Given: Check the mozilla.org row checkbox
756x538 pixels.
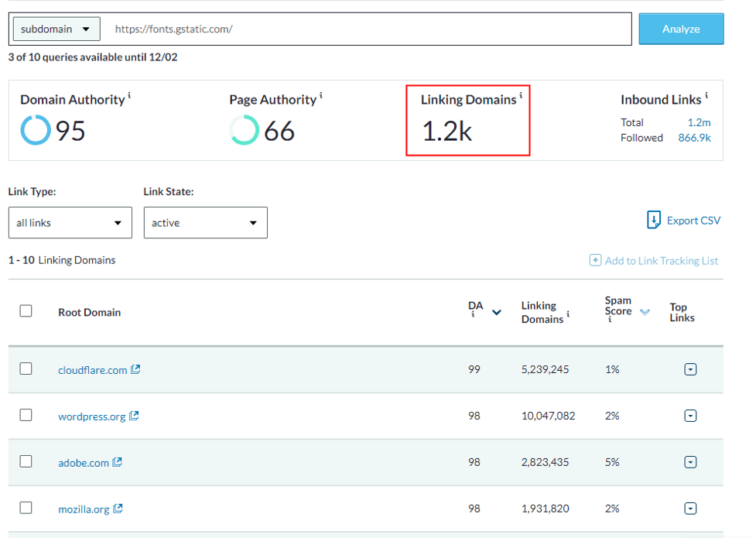Looking at the screenshot, I should [26, 508].
